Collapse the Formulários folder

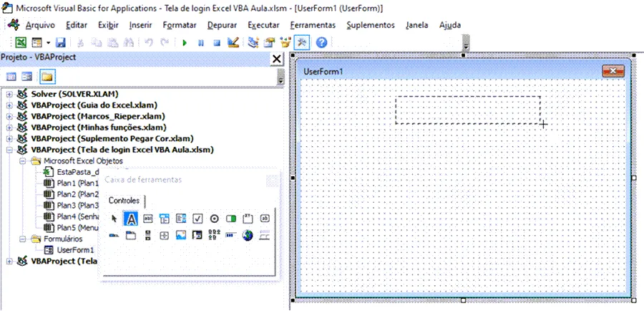[x=23, y=239]
